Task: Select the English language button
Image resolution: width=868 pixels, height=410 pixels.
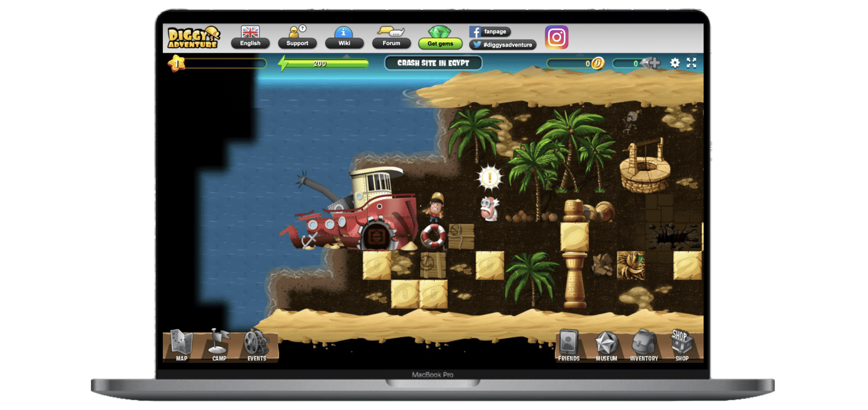Action: click(250, 37)
